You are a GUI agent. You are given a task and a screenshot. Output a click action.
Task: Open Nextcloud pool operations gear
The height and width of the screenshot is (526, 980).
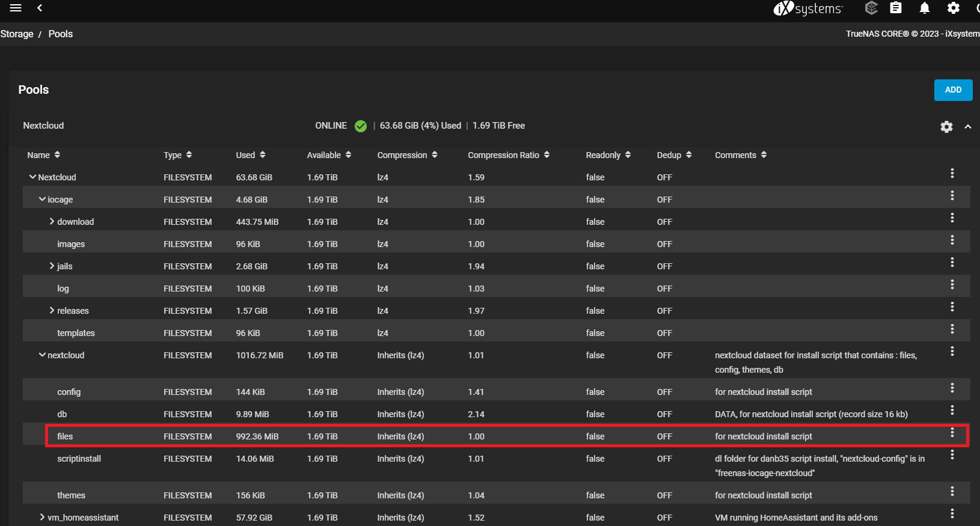tap(946, 127)
